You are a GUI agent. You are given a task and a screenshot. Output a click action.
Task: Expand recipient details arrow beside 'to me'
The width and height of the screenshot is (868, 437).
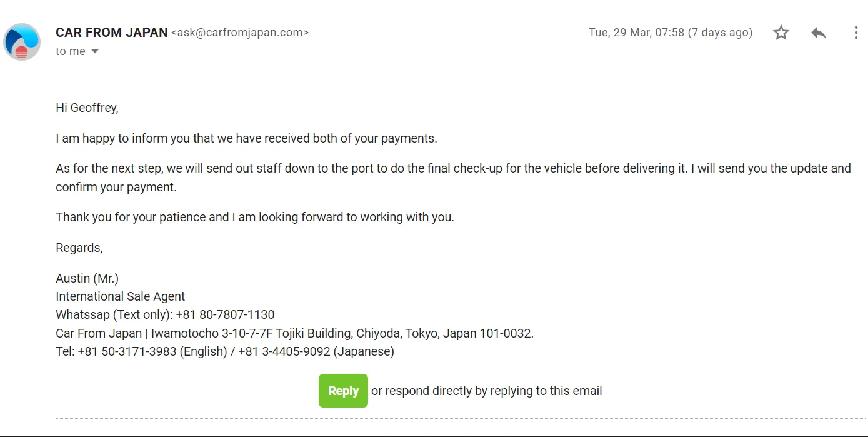(95, 51)
